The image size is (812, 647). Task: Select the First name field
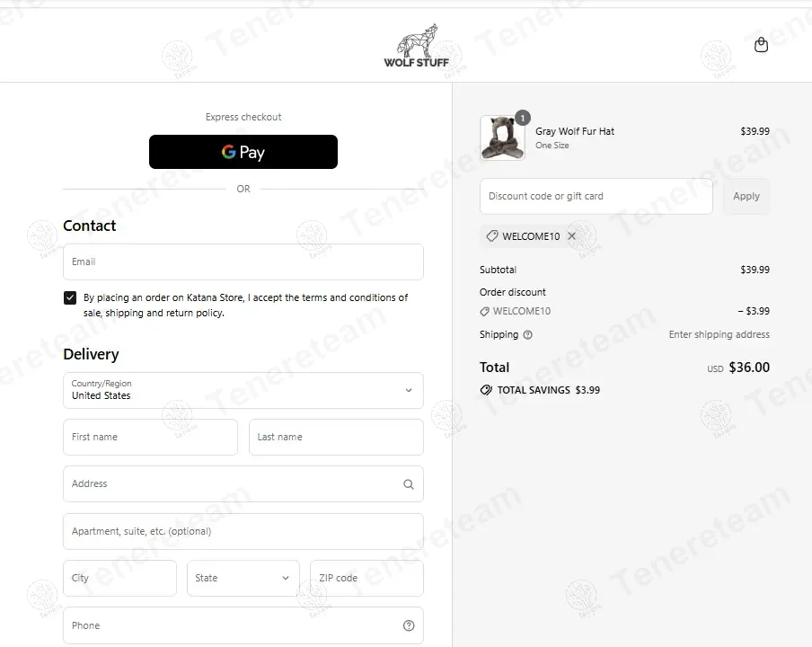point(150,438)
